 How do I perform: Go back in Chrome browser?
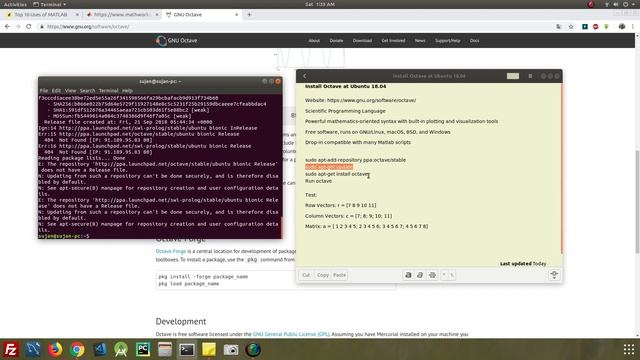(7, 27)
